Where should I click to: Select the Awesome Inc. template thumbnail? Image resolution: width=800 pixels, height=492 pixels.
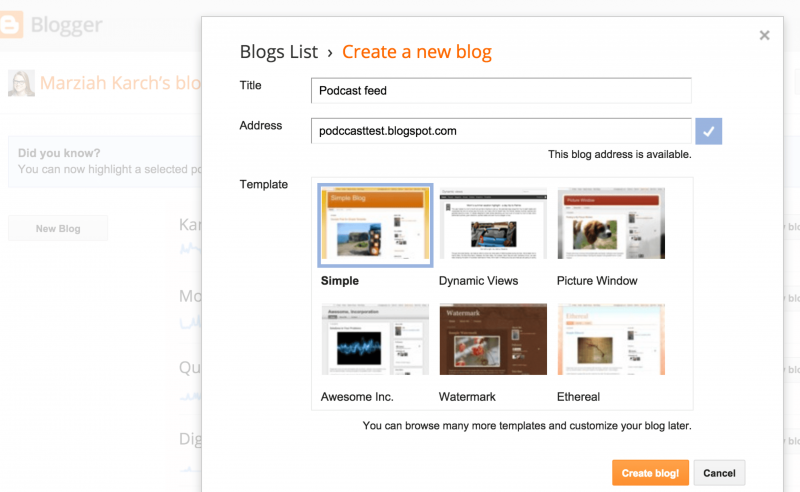[375, 339]
